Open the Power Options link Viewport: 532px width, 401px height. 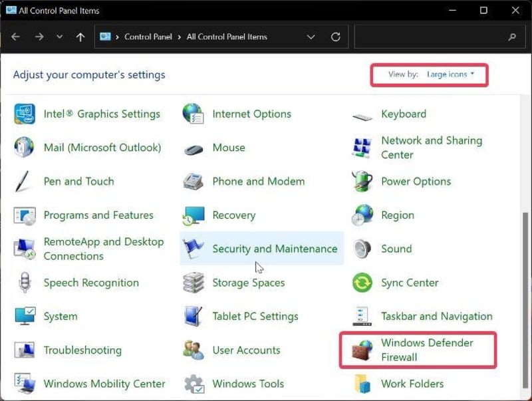pos(416,182)
